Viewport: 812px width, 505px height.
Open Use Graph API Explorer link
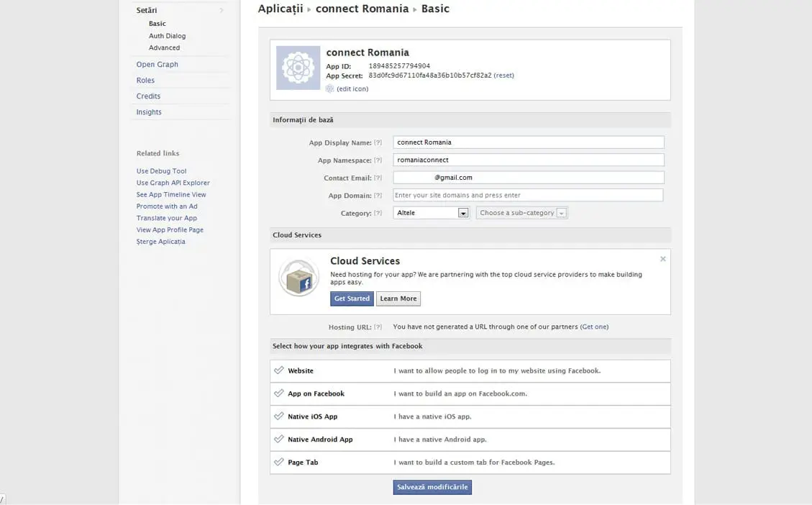pyautogui.click(x=173, y=183)
